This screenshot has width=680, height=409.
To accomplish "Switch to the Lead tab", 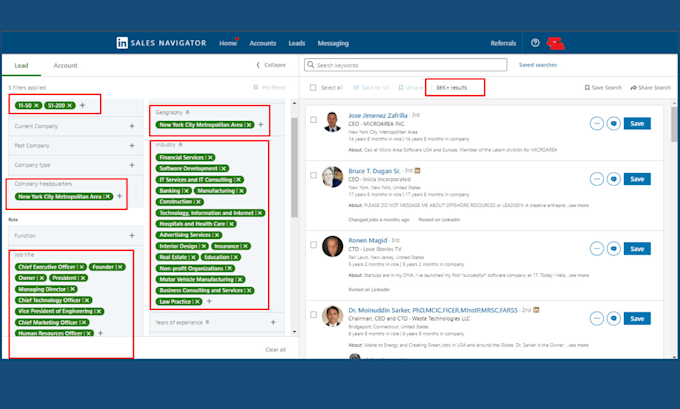I will (21, 65).
